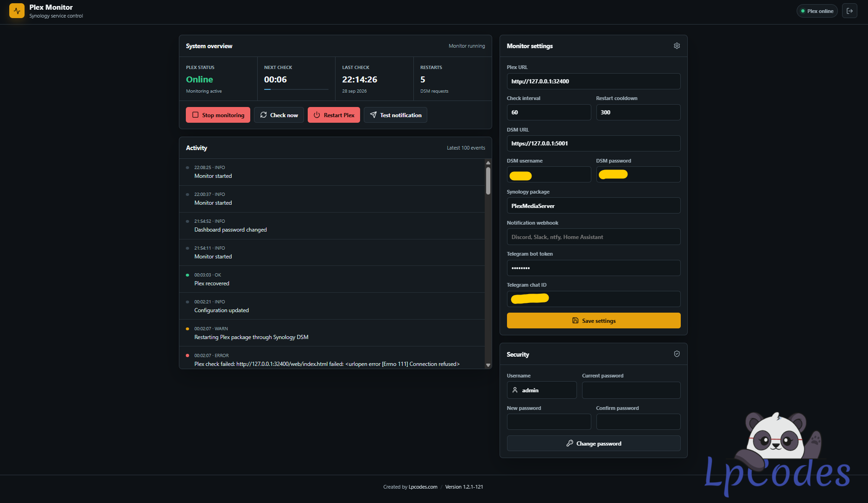Open the Lpcodes.com footer link
Screen dimensions: 868x503
[x=423, y=487]
